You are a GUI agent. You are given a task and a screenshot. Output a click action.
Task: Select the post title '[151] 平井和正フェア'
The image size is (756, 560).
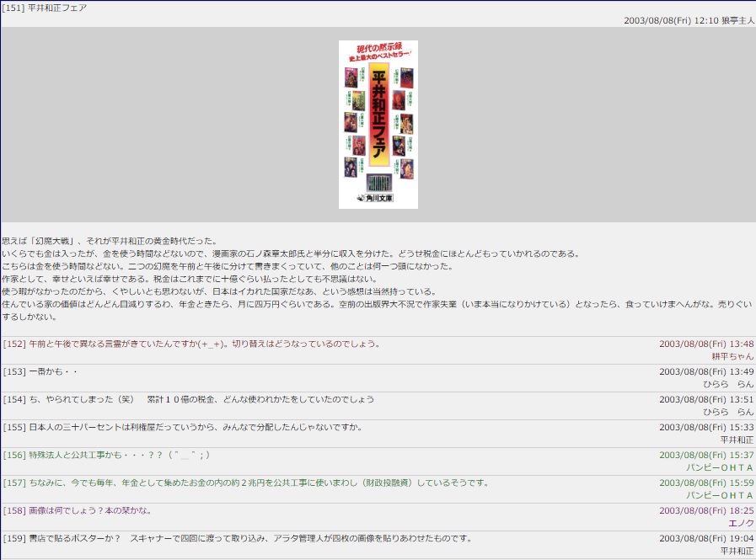[x=45, y=8]
